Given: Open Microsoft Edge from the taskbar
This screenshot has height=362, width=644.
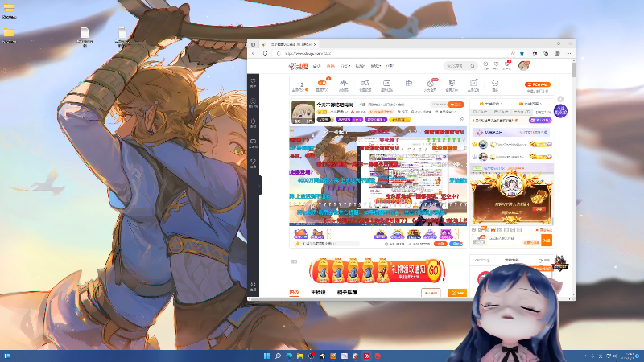Looking at the screenshot, I should tap(289, 356).
